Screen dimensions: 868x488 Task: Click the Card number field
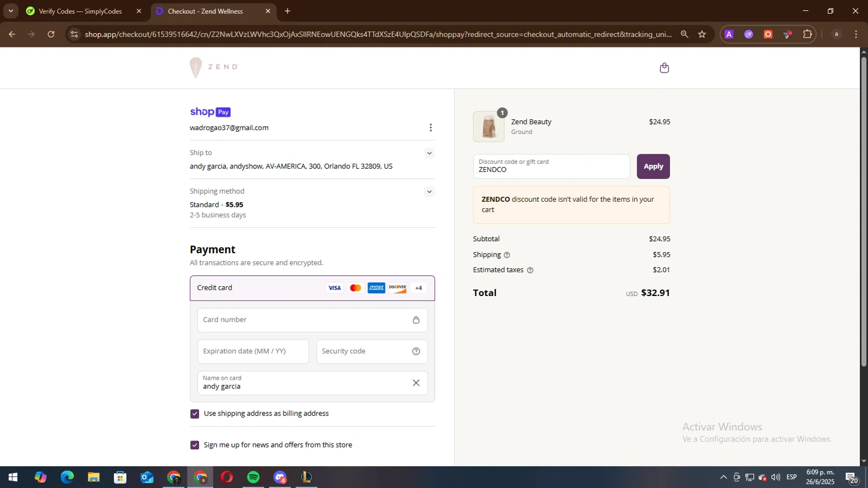(x=312, y=320)
